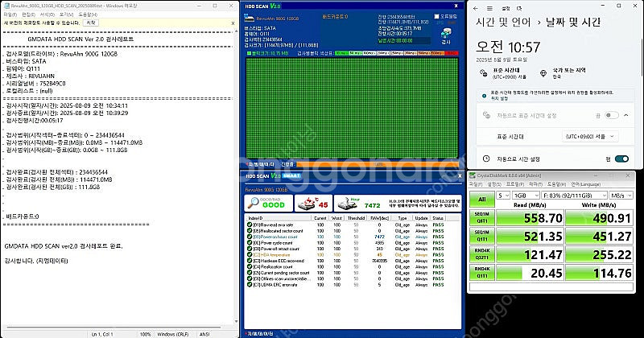Screen dimensions: 644x338
Task: Click the CrystalDiskMark title bar app icon
Action: [473, 175]
